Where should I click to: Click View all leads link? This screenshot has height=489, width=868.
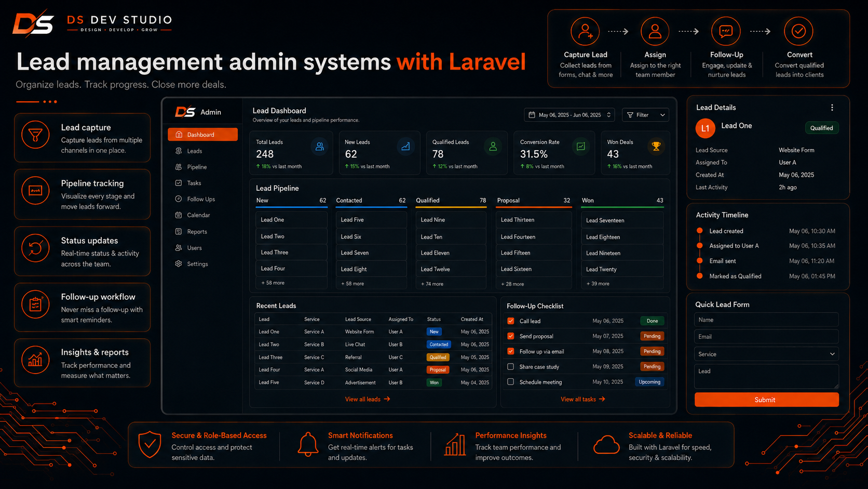(x=368, y=399)
